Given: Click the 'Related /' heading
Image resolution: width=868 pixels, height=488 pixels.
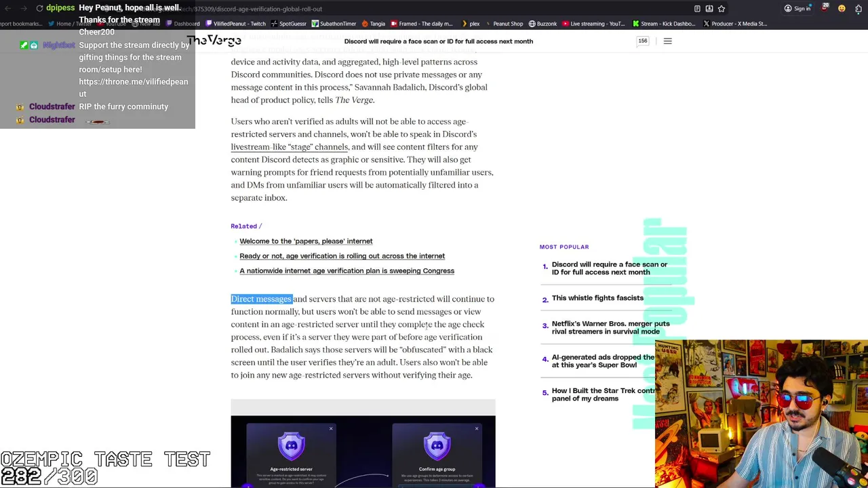Looking at the screenshot, I should [x=246, y=226].
